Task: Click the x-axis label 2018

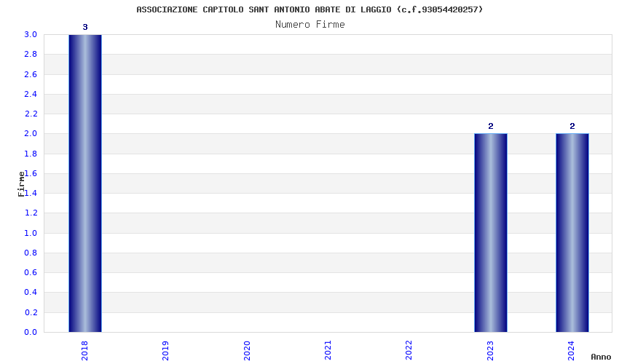Action: (84, 351)
